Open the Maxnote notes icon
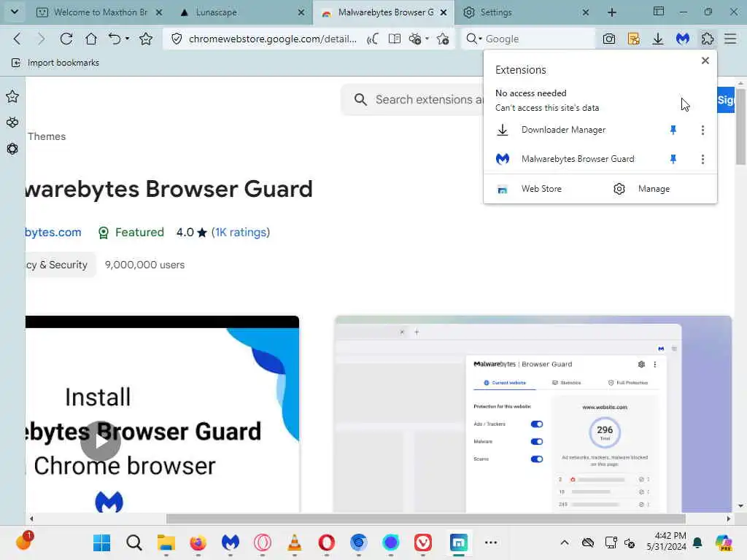This screenshot has width=747, height=560. [634, 39]
